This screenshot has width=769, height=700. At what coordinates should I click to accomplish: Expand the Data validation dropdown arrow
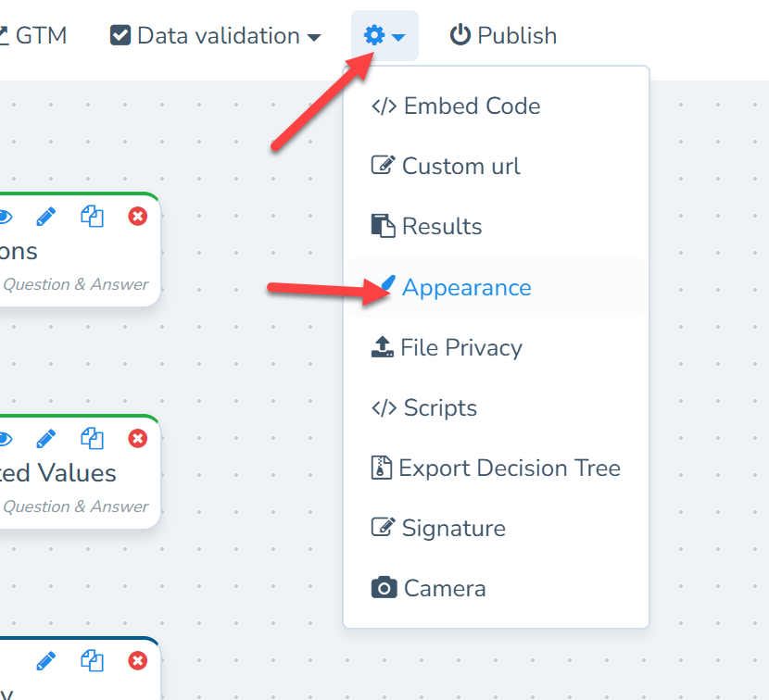(314, 37)
